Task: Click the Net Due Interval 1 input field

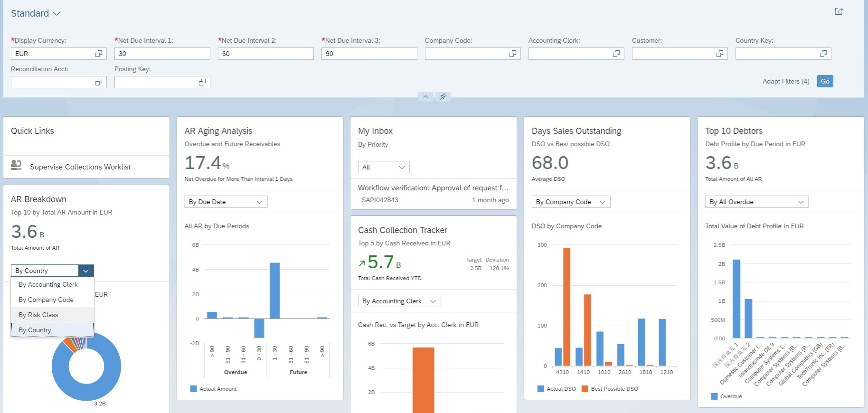Action: pos(162,54)
